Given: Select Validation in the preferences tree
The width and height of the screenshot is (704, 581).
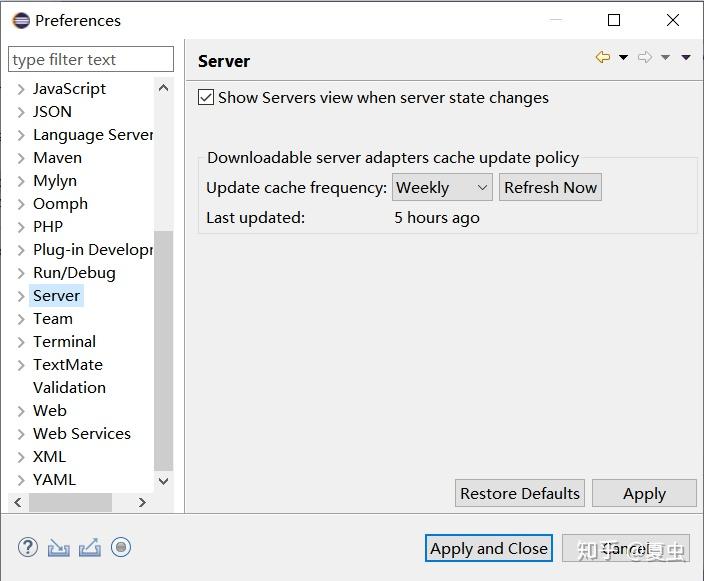Looking at the screenshot, I should point(69,387).
